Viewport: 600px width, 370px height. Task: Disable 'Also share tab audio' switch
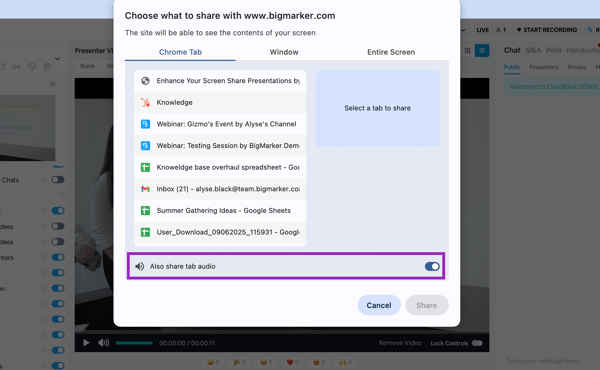tap(432, 266)
